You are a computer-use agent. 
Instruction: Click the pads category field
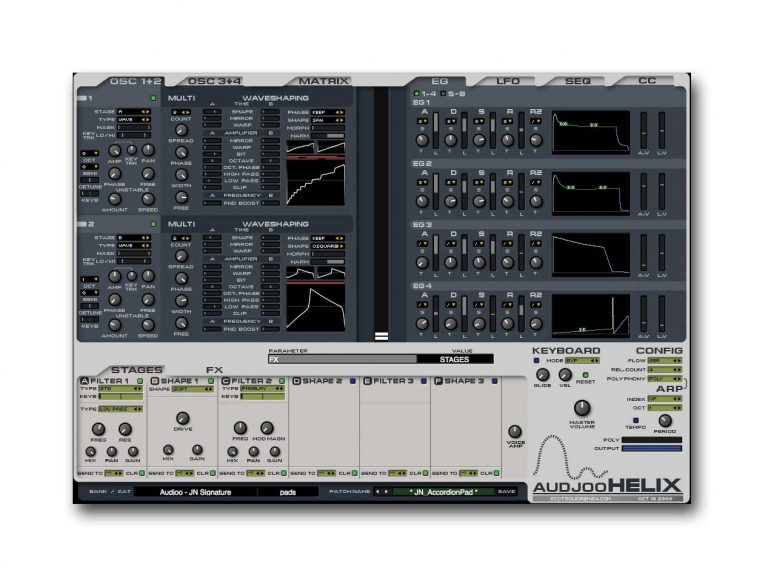coord(288,492)
